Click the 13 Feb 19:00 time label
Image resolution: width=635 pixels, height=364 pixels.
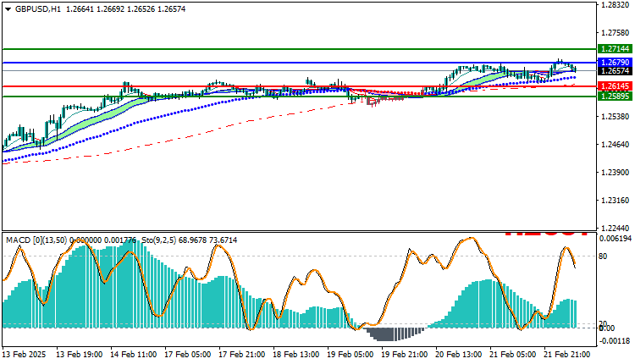[x=79, y=355]
